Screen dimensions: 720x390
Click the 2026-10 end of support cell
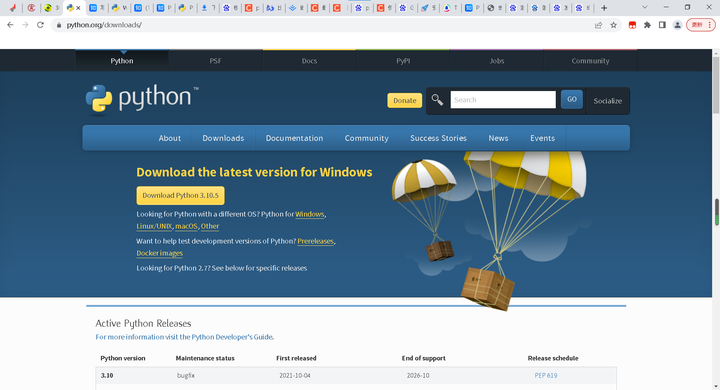[x=418, y=375]
